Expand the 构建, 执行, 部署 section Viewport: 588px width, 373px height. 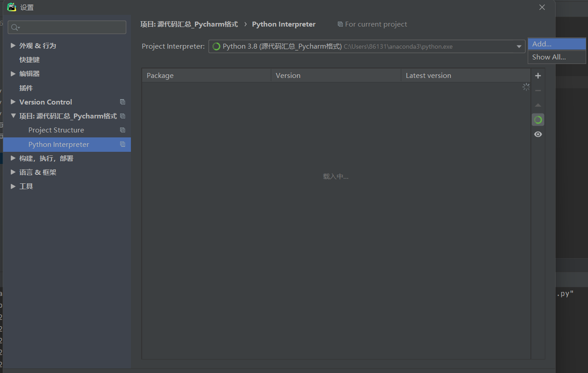13,158
